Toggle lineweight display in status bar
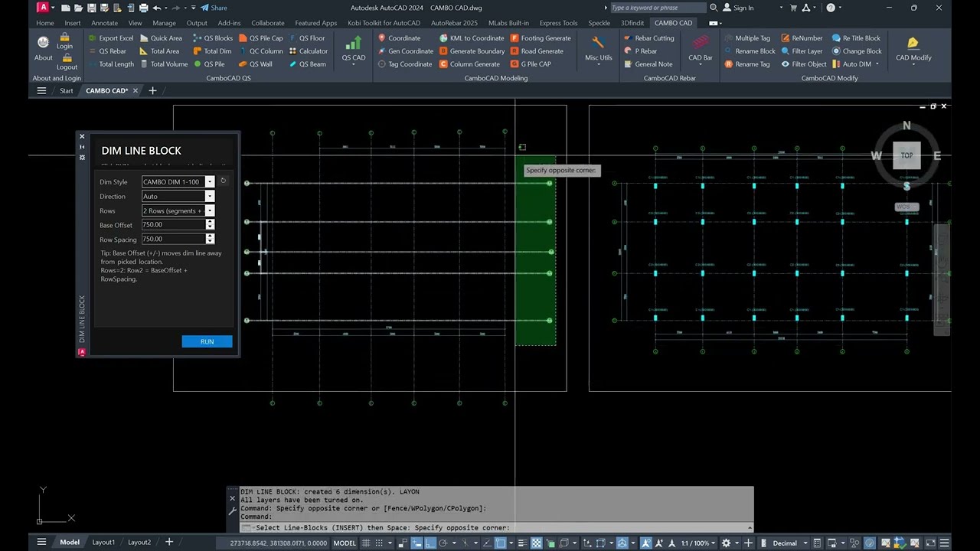 (x=522, y=543)
